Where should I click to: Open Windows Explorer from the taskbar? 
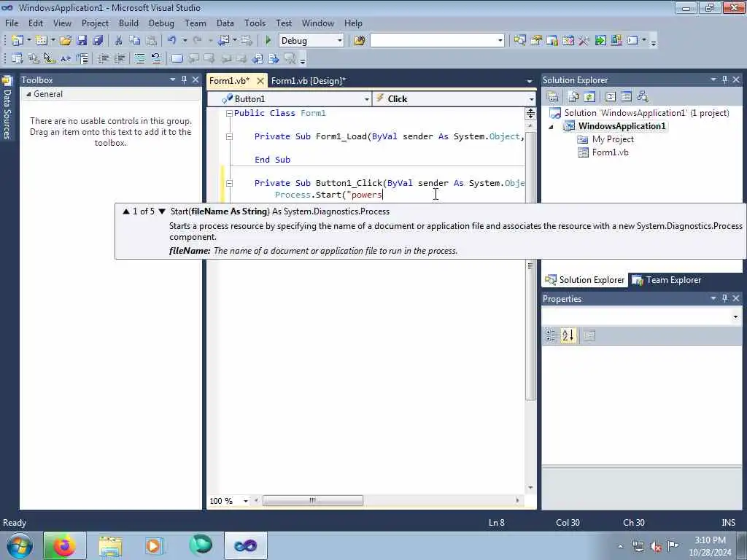tap(111, 545)
